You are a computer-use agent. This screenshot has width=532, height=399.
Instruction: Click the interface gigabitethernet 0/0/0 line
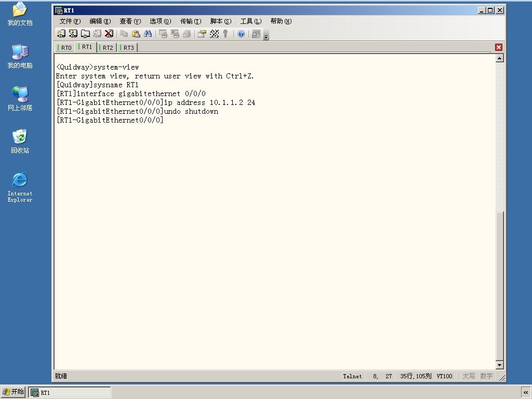point(131,94)
